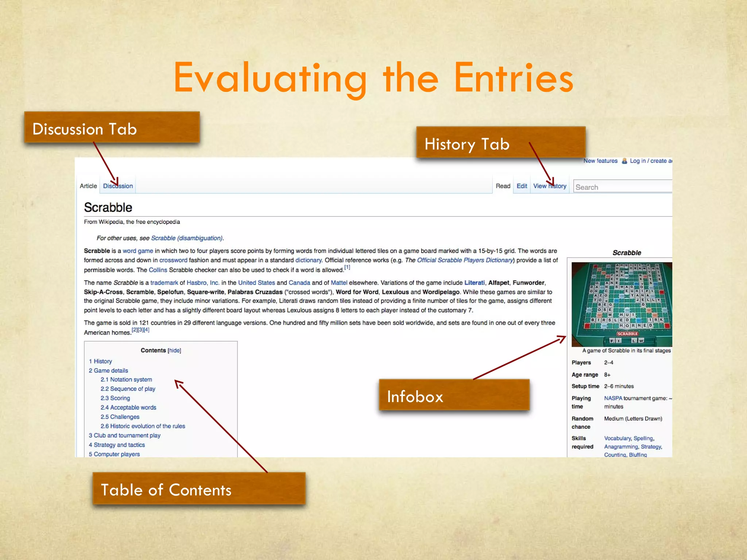The width and height of the screenshot is (747, 560).
Task: Go to 2.5 Challenges
Action: (120, 417)
